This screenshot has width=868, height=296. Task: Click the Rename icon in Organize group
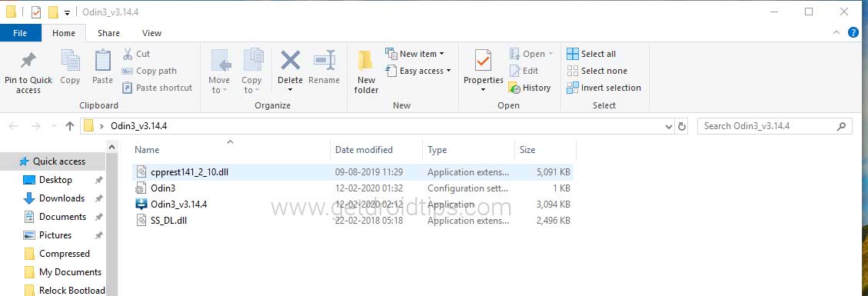click(x=324, y=60)
